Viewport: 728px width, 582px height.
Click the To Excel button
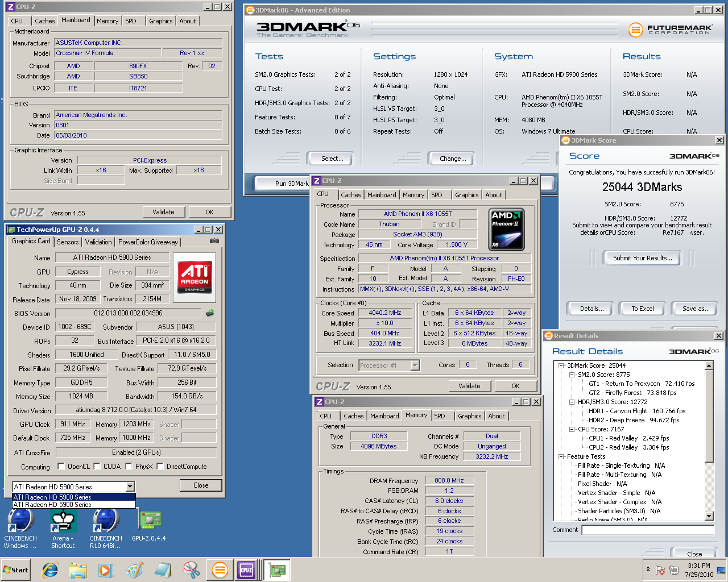pos(643,309)
